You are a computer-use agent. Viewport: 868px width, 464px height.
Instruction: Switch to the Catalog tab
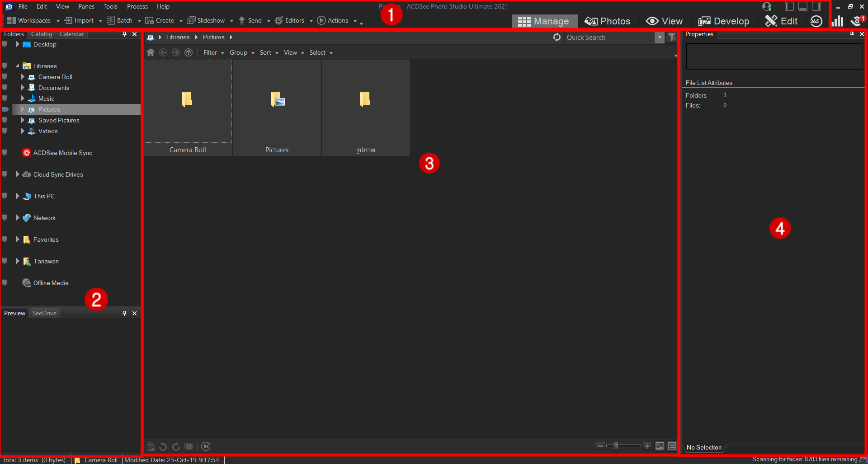point(42,34)
